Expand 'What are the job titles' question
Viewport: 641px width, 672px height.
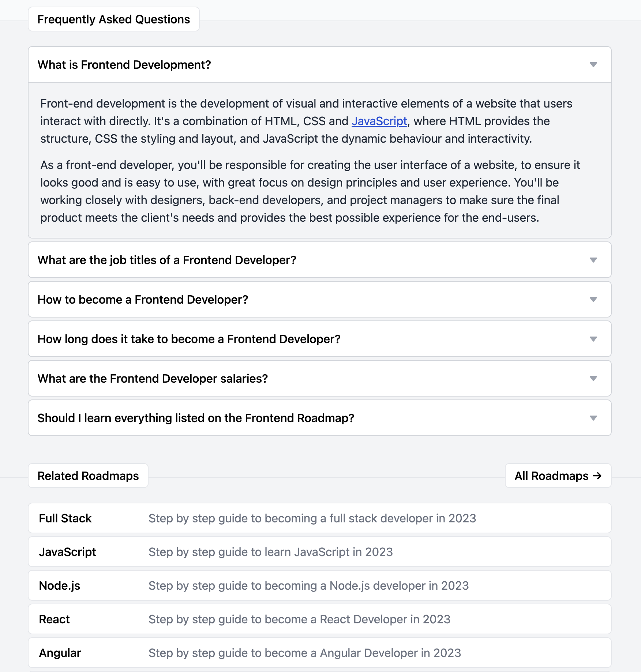pyautogui.click(x=167, y=260)
